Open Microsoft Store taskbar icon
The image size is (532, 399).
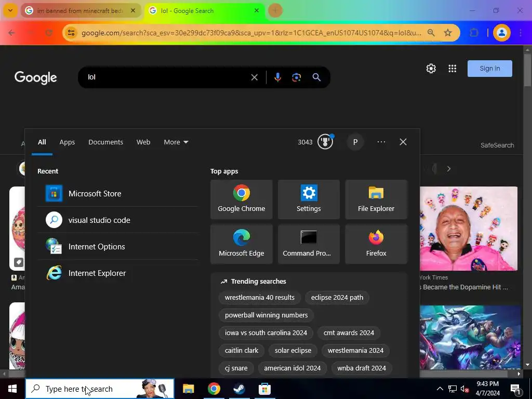pos(264,389)
